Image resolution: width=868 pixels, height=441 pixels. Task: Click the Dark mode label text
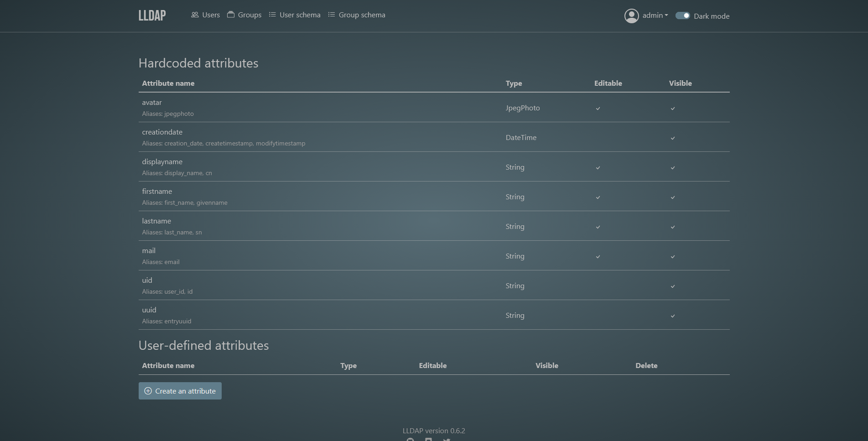(x=711, y=16)
